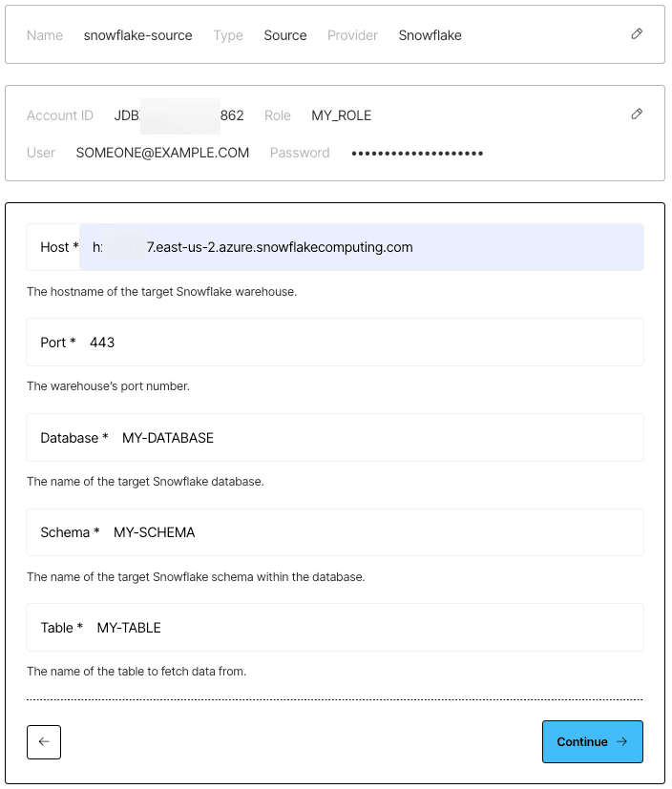
Task: Click the Schema field containing MY-SCHEMA
Action: coord(335,532)
